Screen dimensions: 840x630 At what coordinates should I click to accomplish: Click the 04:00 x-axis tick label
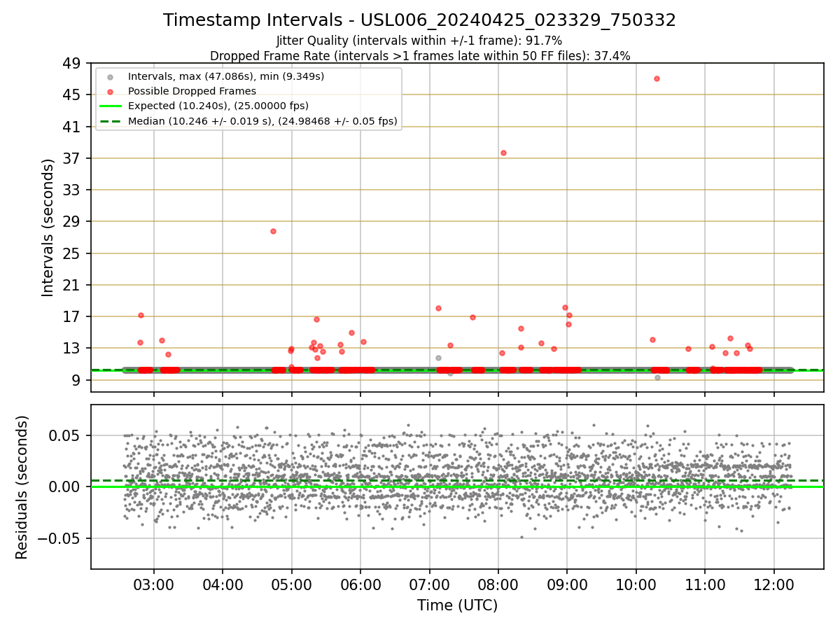[223, 586]
